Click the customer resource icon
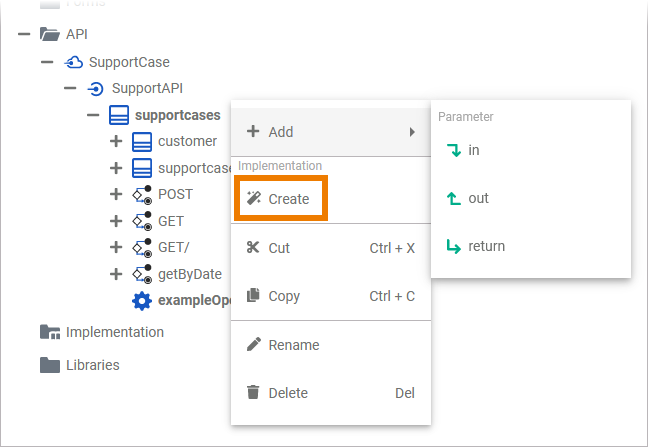Viewport: 648px width, 447px height. [142, 141]
